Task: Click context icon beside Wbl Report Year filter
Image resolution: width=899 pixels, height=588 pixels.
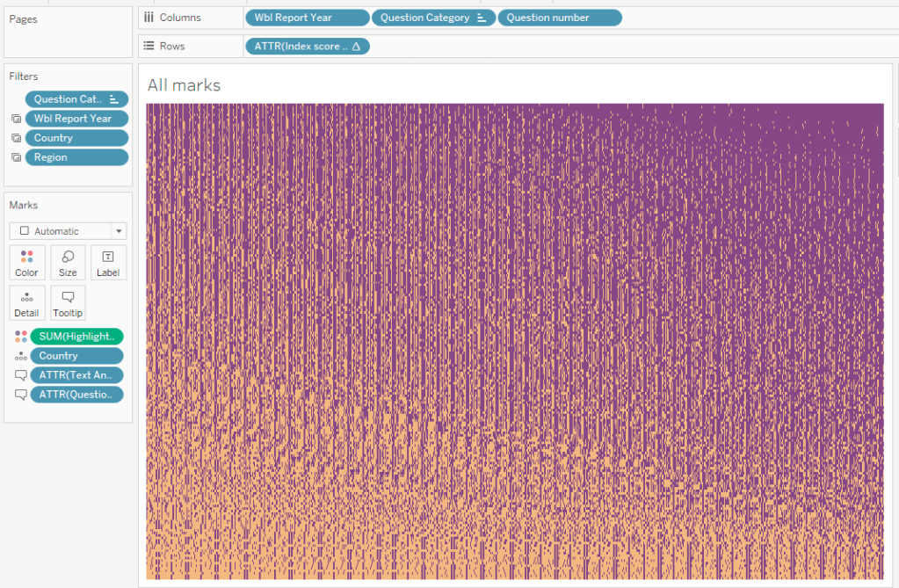Action: pyautogui.click(x=16, y=119)
